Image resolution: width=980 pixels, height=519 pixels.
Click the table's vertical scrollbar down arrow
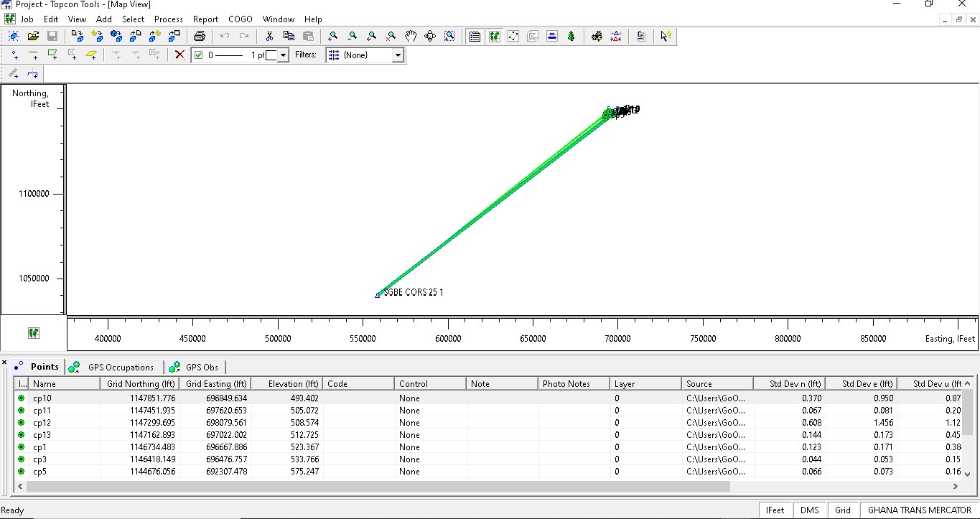(x=967, y=474)
